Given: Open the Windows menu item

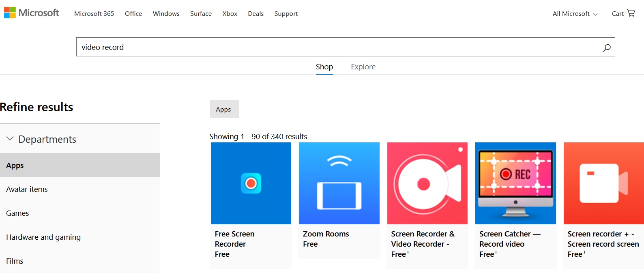Looking at the screenshot, I should [166, 14].
